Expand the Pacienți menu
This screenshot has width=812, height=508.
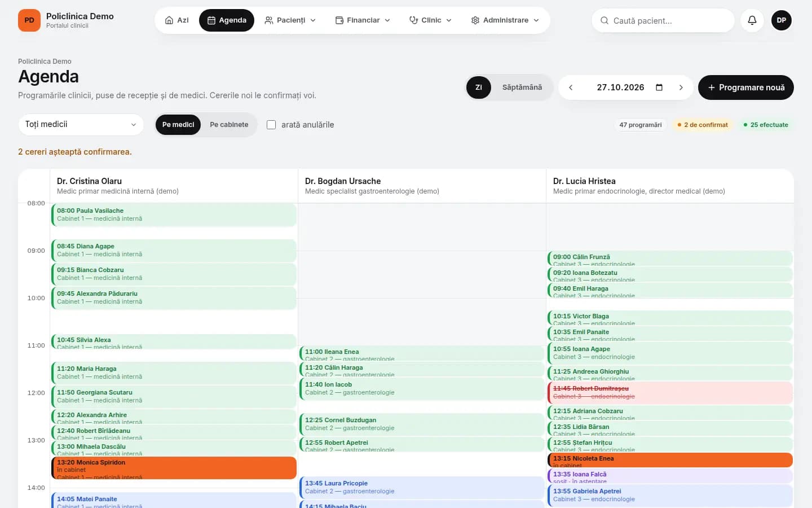click(x=290, y=20)
